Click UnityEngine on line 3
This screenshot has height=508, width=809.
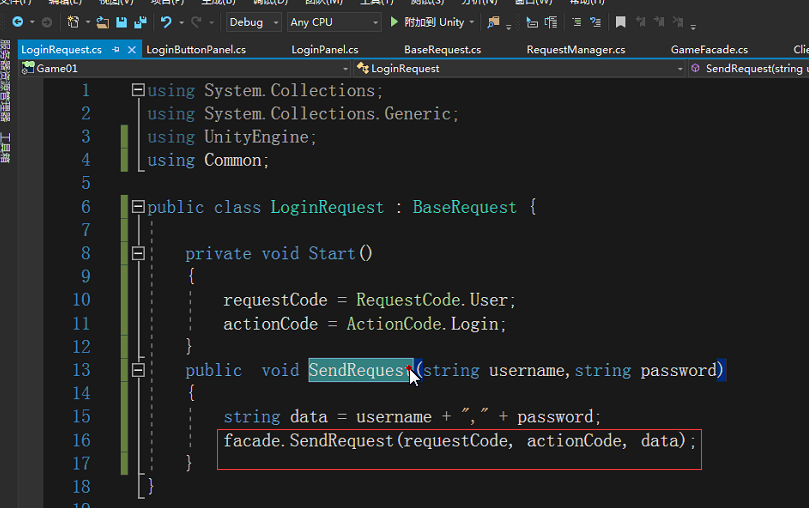[x=256, y=137]
